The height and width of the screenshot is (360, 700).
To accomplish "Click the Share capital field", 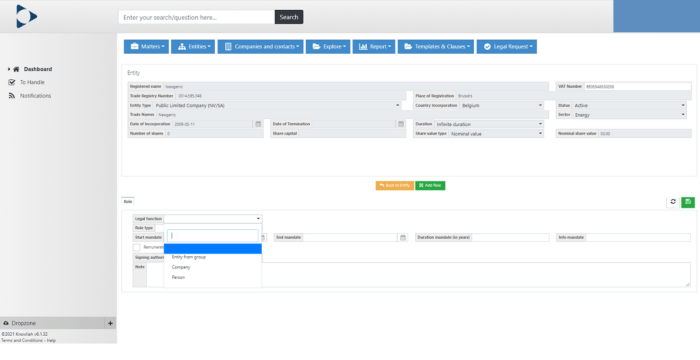I will tap(352, 134).
